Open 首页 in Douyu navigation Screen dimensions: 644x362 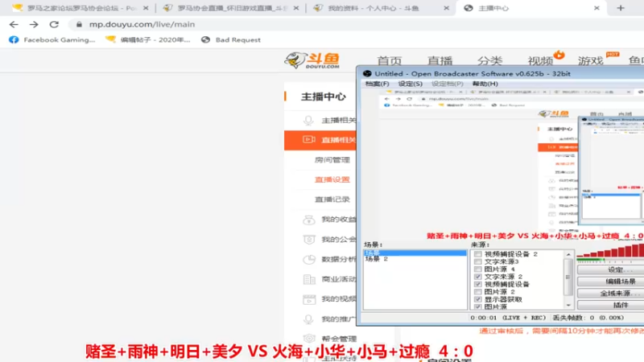(390, 61)
